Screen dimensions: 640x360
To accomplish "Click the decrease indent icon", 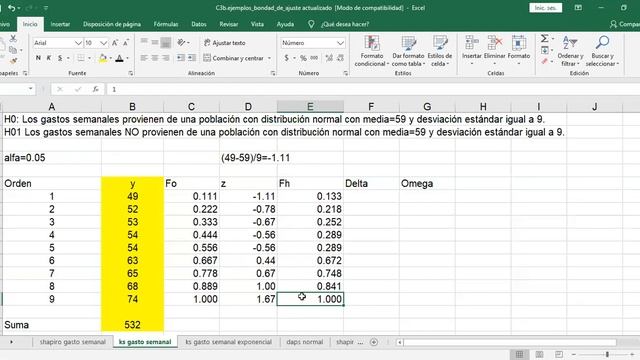I will point(181,58).
